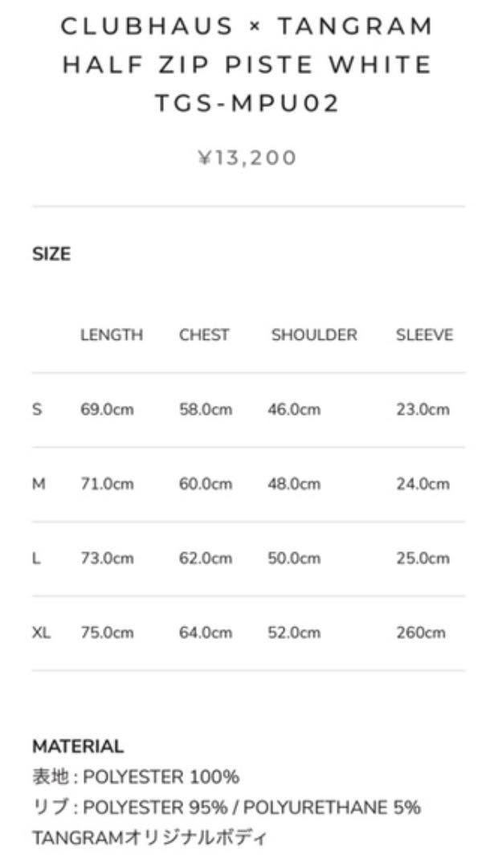Select the LENGTH column header
Viewport: 498px width, 868px height.
112,335
